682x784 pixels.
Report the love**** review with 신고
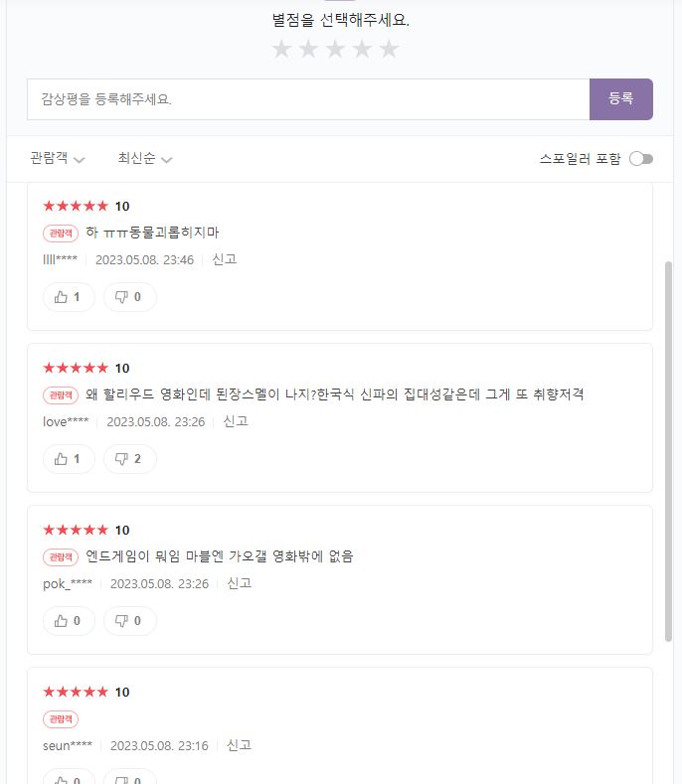[x=236, y=421]
